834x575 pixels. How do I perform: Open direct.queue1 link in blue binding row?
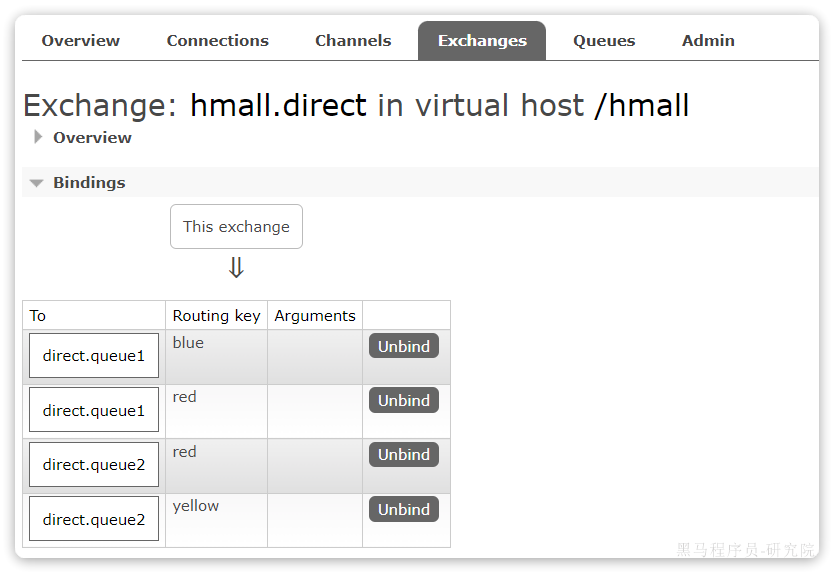pyautogui.click(x=94, y=356)
